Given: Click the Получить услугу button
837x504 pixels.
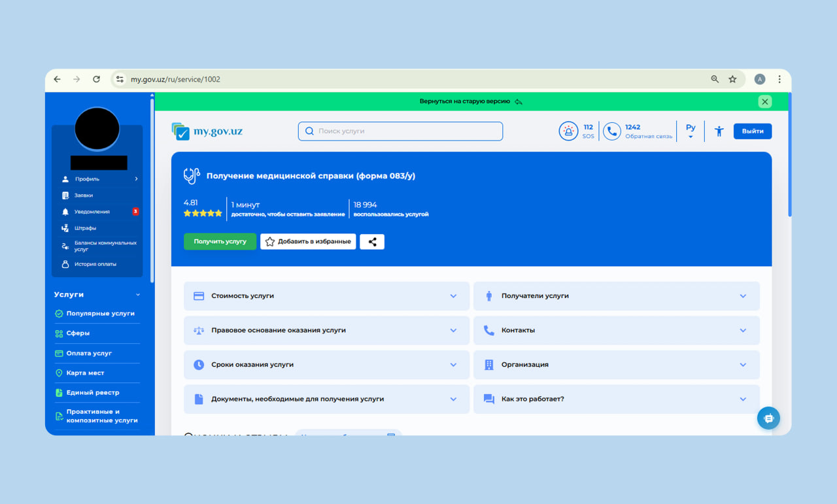Looking at the screenshot, I should 220,242.
